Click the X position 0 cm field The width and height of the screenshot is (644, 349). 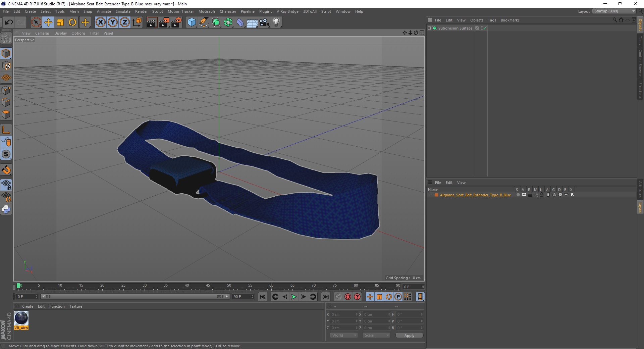[344, 314]
